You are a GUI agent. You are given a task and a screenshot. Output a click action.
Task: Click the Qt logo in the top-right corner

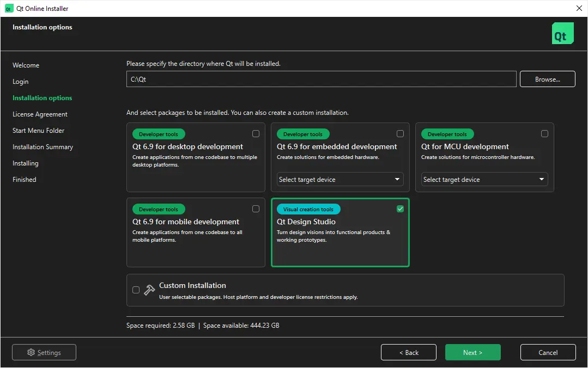tap(562, 33)
